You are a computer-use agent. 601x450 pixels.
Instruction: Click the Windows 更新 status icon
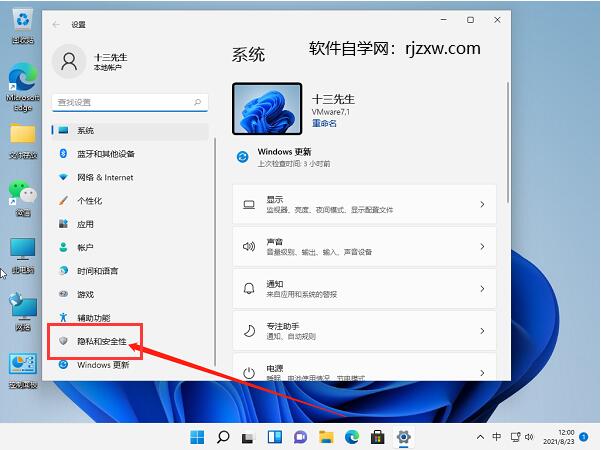click(x=243, y=157)
